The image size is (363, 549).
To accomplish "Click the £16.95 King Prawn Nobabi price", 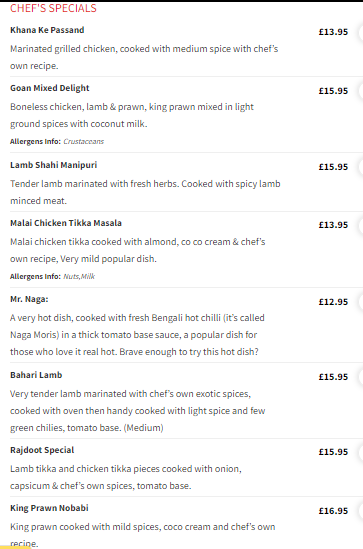I will click(x=333, y=511).
